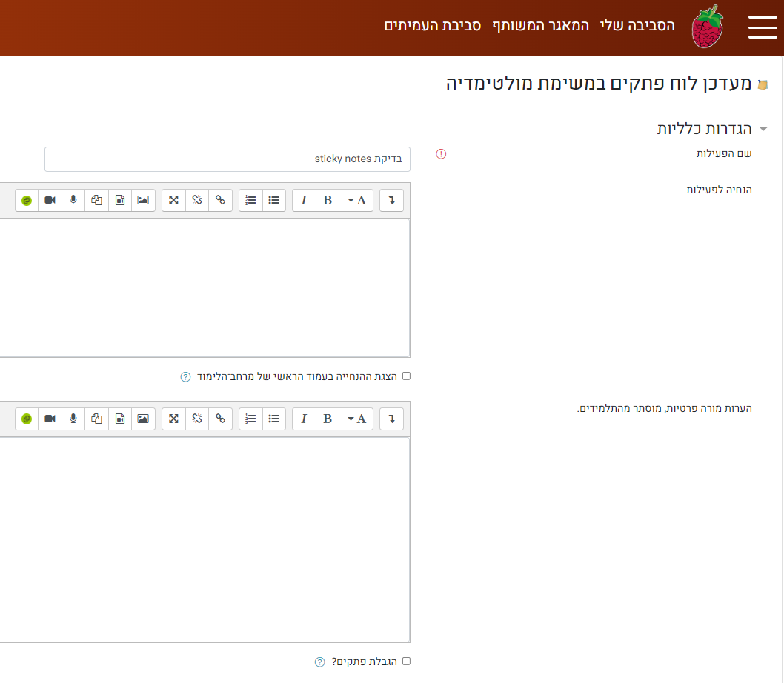The width and height of the screenshot is (784, 683).
Task: Open the font style dropdown in the upper editor
Action: point(356,200)
